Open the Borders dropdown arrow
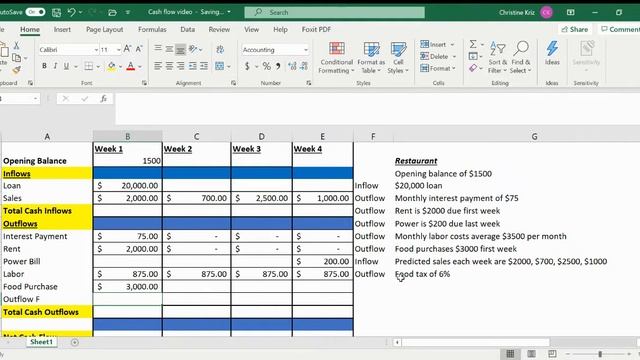The image size is (640, 360). pyautogui.click(x=98, y=67)
